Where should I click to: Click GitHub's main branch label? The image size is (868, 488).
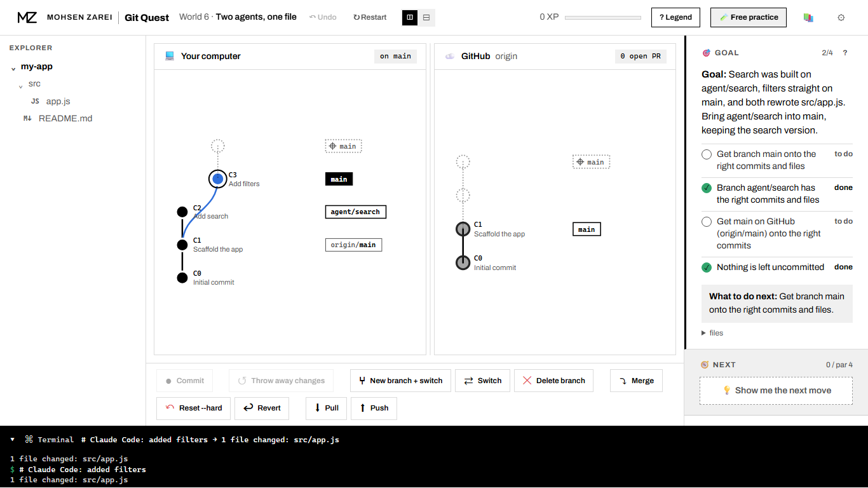point(587,229)
